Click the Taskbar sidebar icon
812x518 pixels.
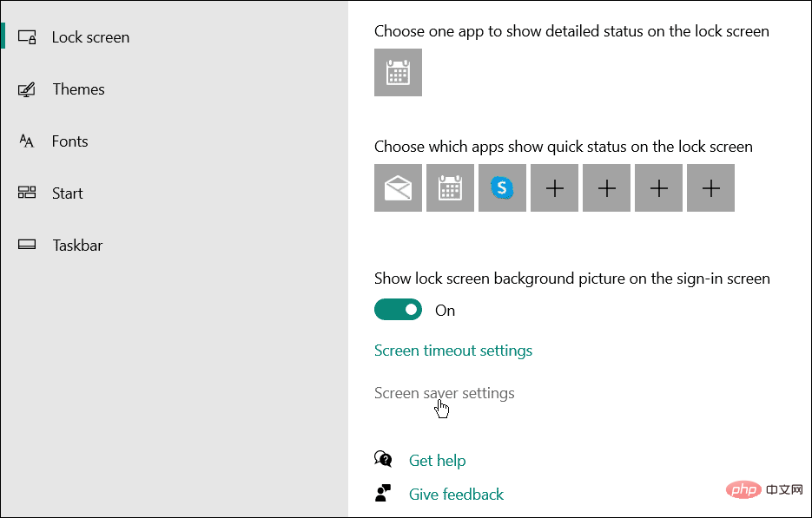tap(27, 245)
